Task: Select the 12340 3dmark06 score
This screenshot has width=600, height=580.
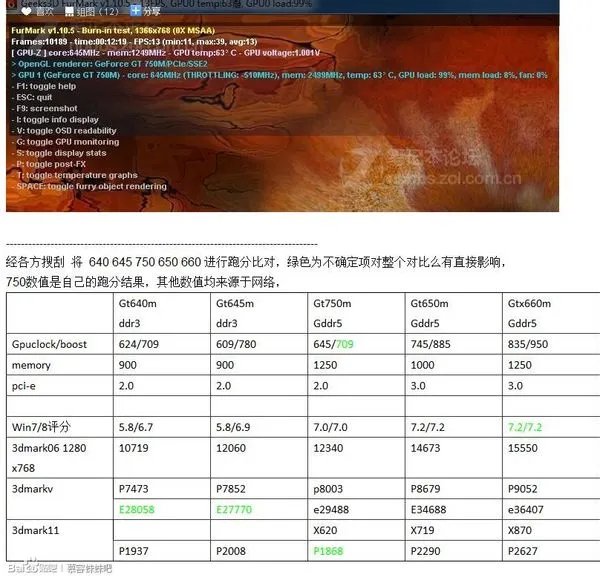Action: [x=328, y=448]
